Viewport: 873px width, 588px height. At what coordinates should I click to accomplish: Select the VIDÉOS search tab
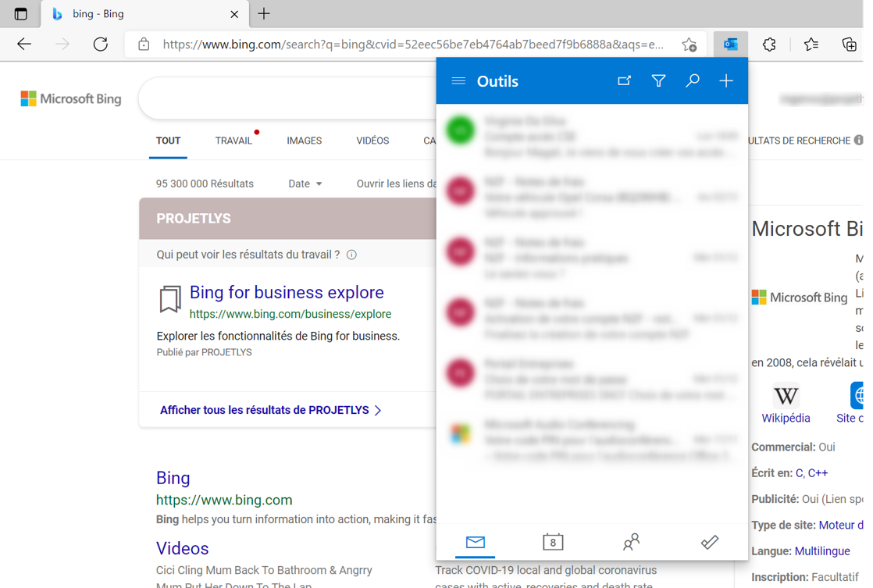pyautogui.click(x=372, y=141)
